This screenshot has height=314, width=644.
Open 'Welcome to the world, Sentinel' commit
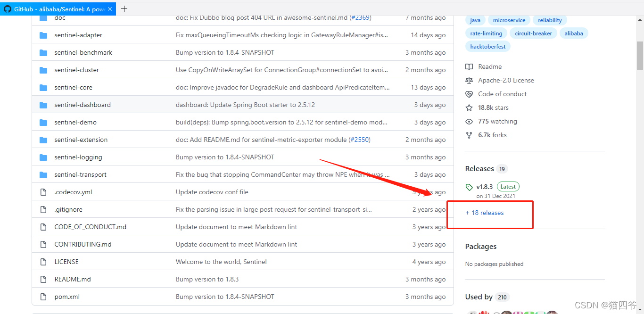[x=221, y=262]
